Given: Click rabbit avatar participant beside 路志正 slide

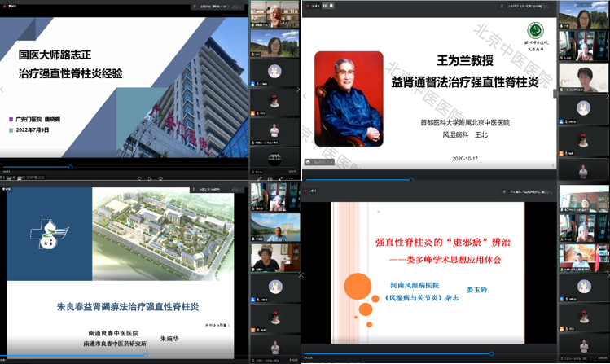Looking at the screenshot, I should [274, 72].
